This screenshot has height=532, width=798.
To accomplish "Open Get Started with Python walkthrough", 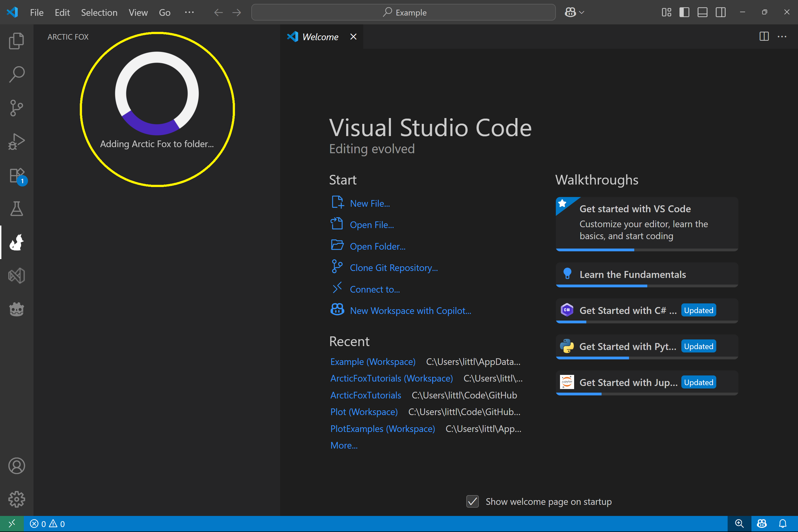I will click(647, 346).
